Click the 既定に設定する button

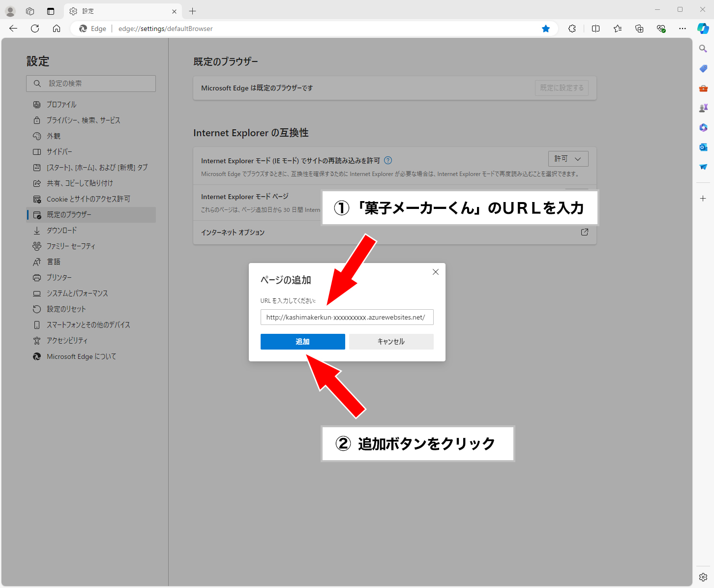(x=562, y=88)
